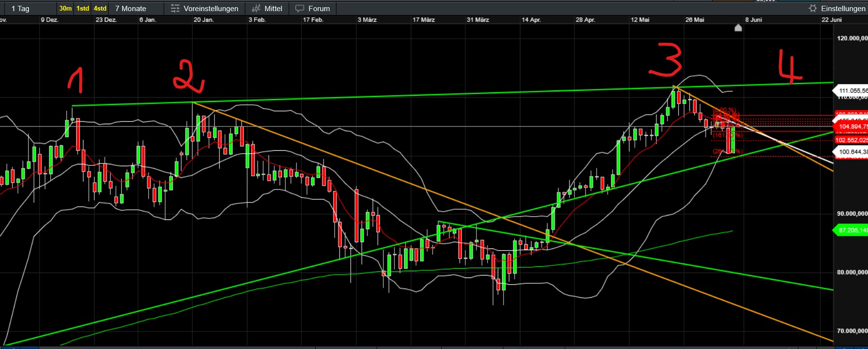Screen dimensions: 868x349
Task: Click the (161,..%) Fibonacci level label
Action: coord(728,135)
